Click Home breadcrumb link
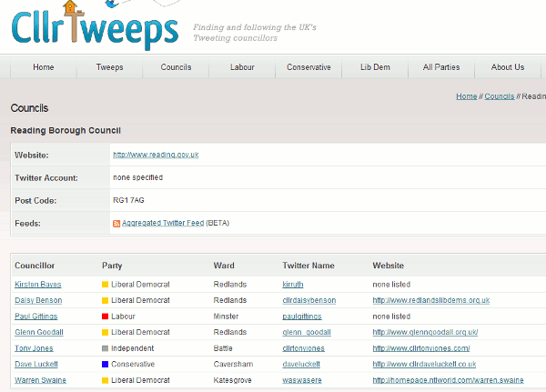 tap(466, 96)
